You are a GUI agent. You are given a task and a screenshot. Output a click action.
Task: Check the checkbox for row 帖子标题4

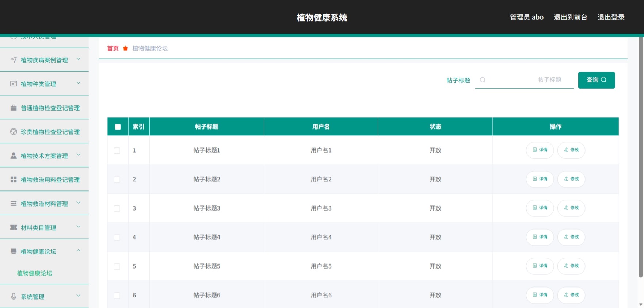[x=117, y=238]
